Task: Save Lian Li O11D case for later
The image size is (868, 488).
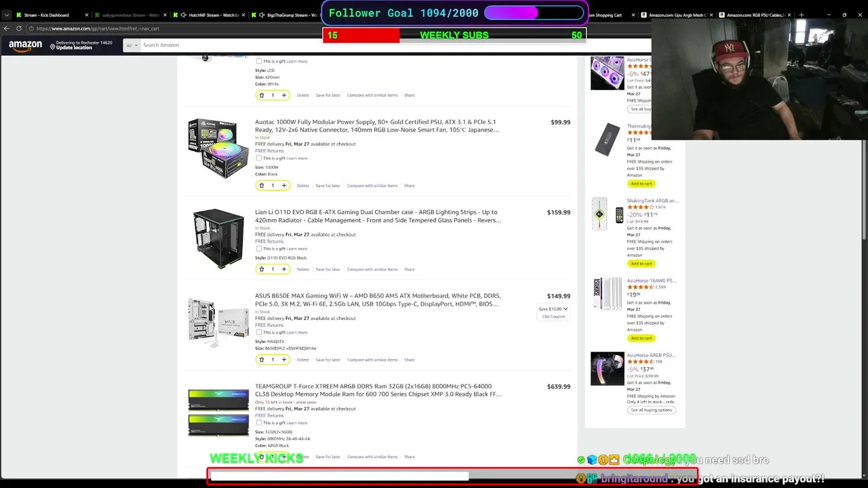Action: tap(328, 269)
